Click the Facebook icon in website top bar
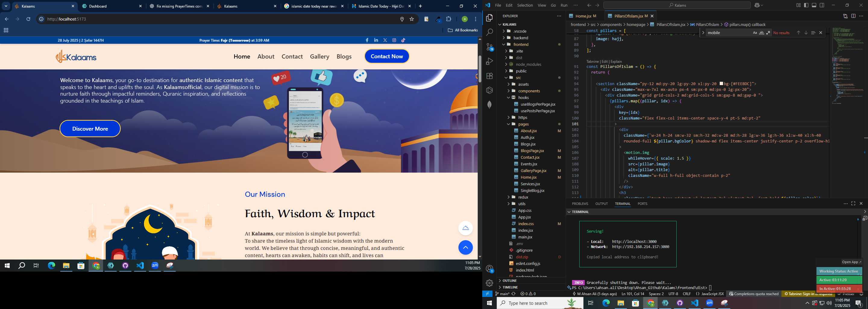The image size is (868, 309). click(x=367, y=40)
